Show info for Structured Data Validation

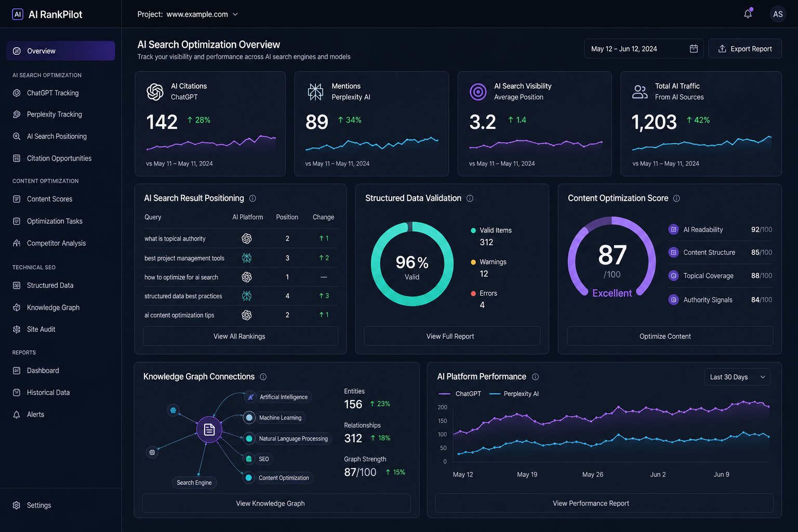(470, 198)
